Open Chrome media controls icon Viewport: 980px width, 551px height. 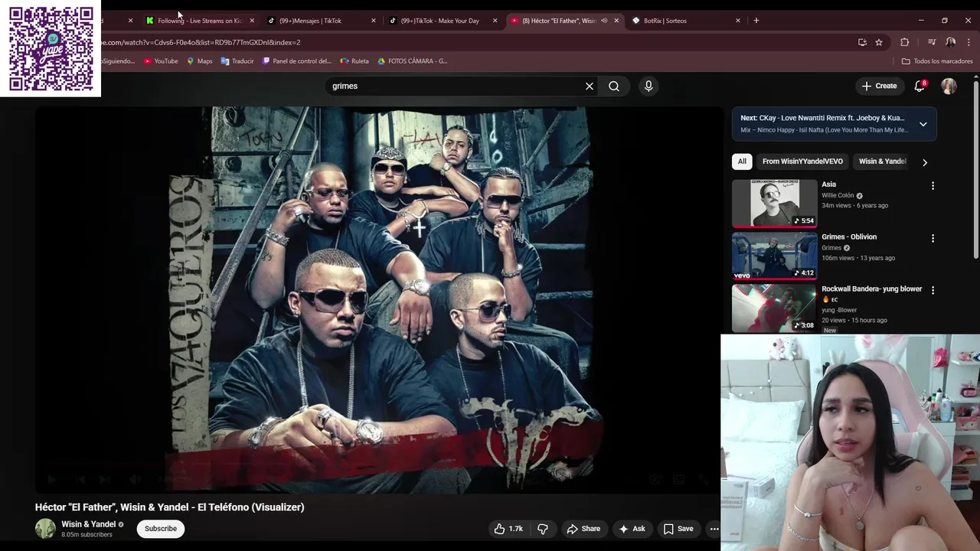[x=932, y=43]
